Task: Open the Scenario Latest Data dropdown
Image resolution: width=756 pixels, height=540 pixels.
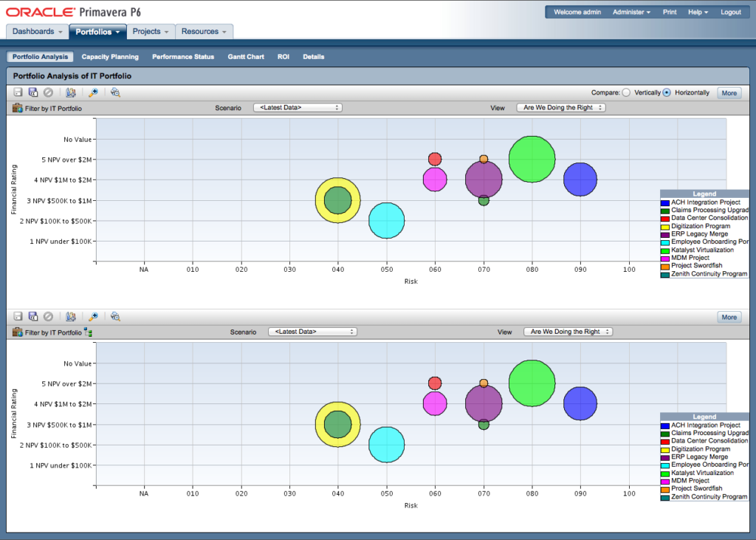Action: click(298, 107)
